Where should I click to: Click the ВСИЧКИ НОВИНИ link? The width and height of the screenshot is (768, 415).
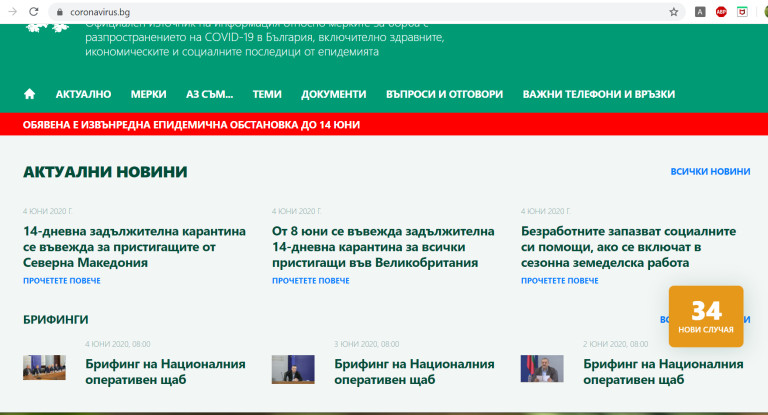coord(709,172)
